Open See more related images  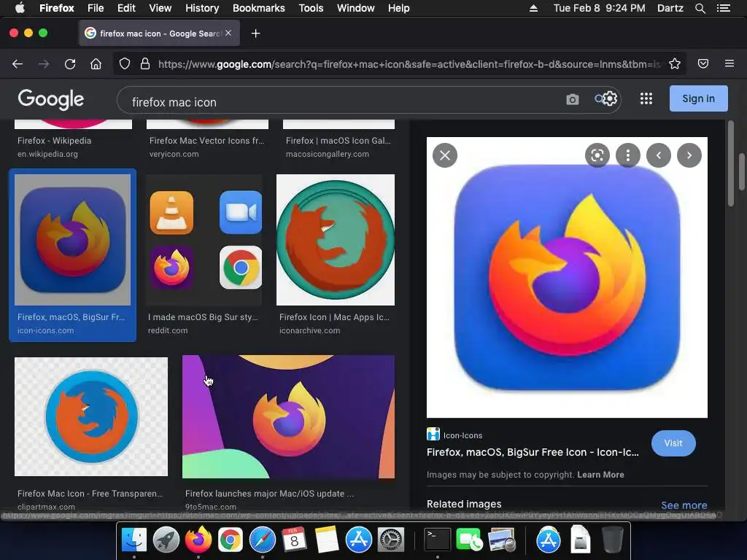684,505
